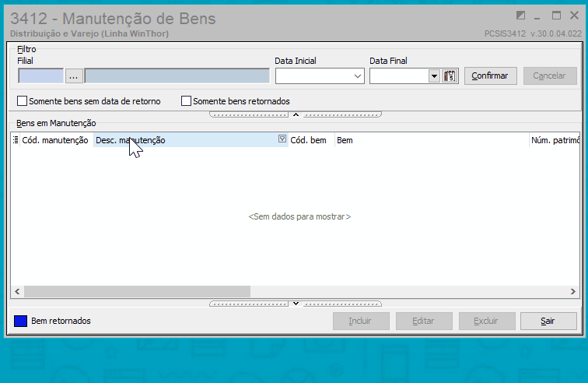Close the Manutenção de Bens window
Viewport: 588px width, 383px height.
coord(574,16)
